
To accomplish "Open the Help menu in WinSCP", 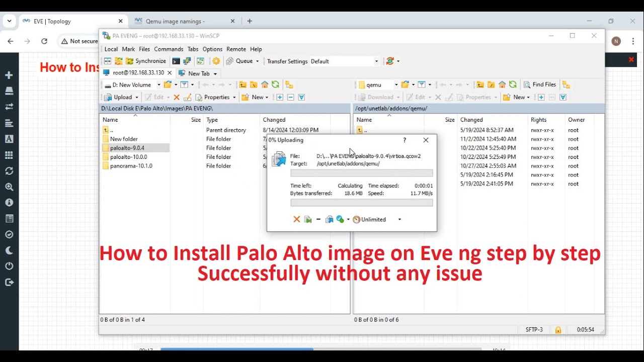I will tap(256, 49).
